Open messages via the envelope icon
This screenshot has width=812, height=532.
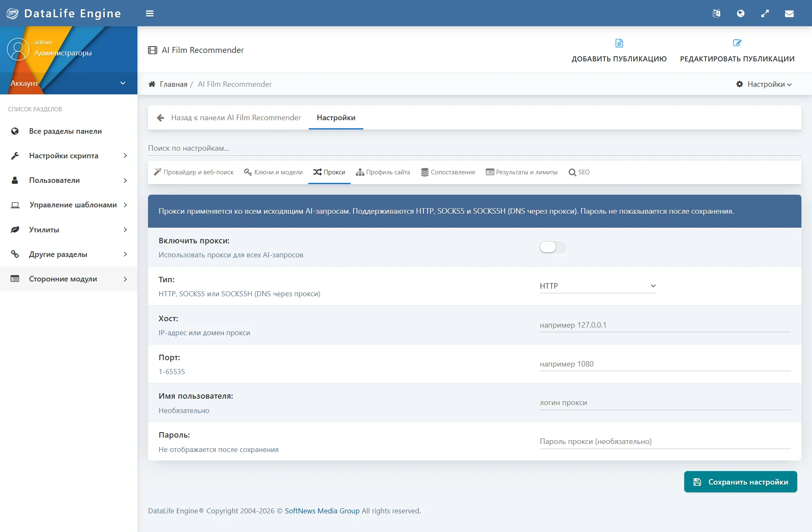click(x=789, y=14)
